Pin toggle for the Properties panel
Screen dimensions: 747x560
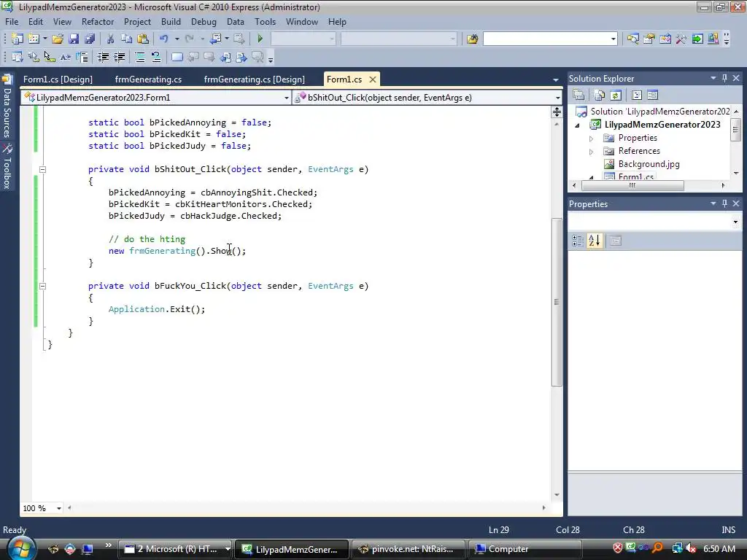point(724,203)
